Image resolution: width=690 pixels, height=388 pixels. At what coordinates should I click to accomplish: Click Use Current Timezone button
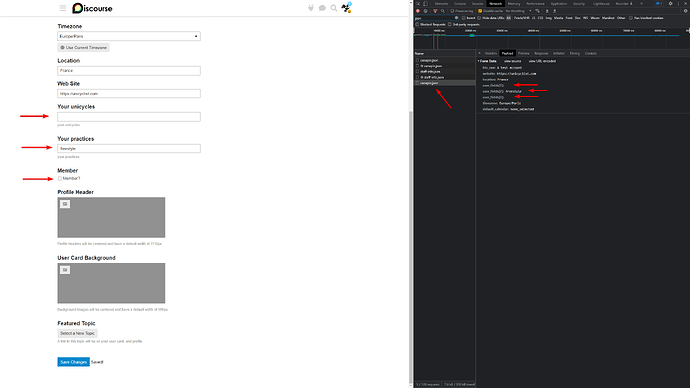point(84,48)
